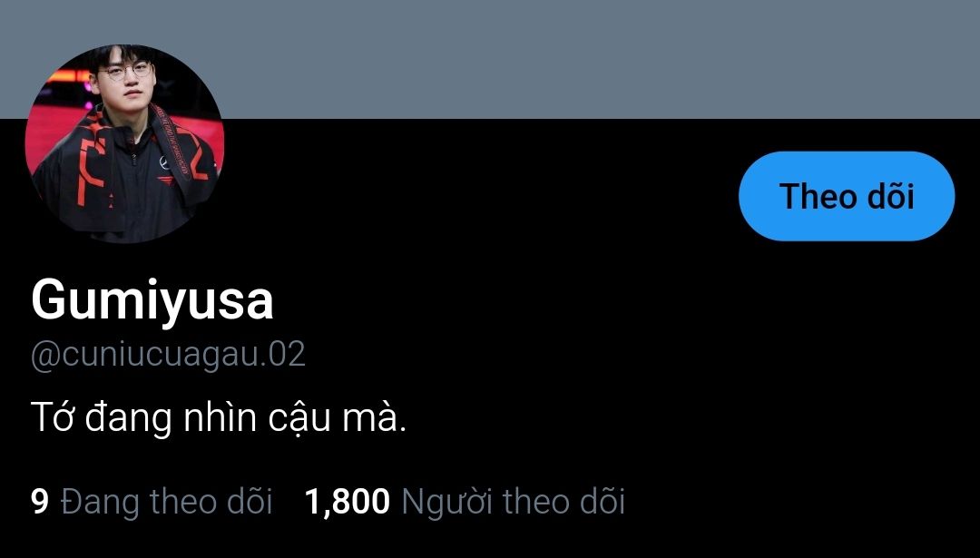Viewport: 980px width, 558px height.
Task: Click the @cuniucuagau.02 handle
Action: click(168, 356)
